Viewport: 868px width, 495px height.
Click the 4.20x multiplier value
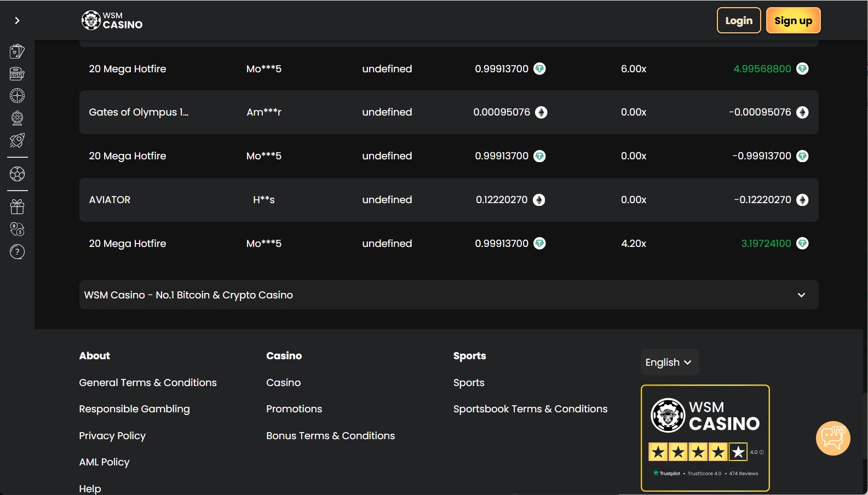click(634, 243)
